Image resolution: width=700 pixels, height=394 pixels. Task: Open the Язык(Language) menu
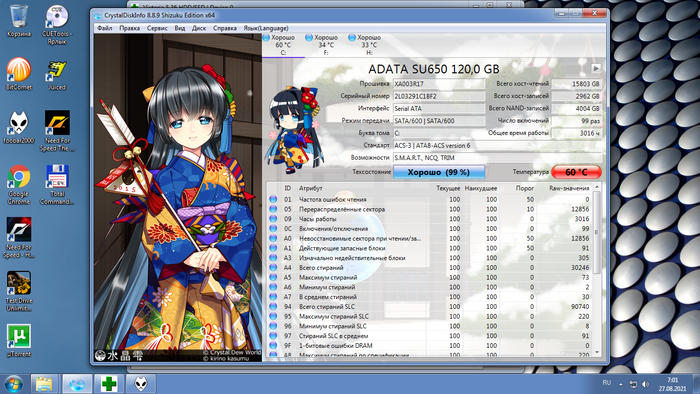[266, 28]
